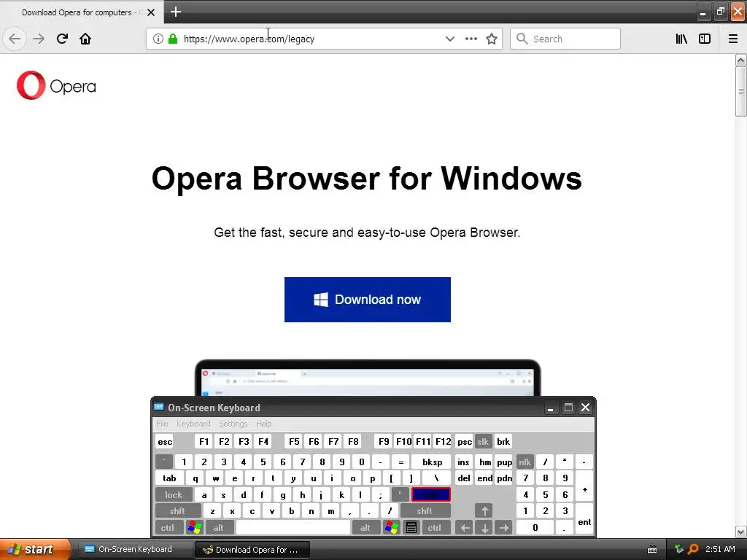Click the psc print screen key
747x560 pixels.
465,441
